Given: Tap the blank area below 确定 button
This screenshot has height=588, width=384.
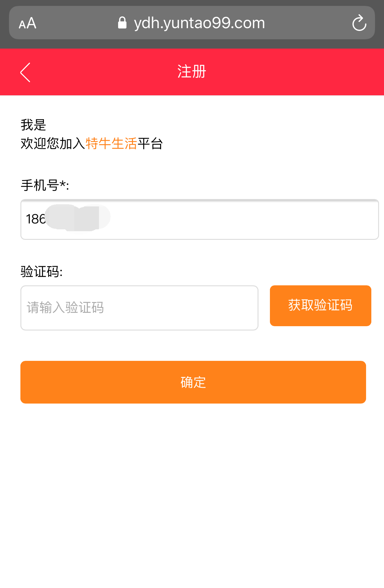Looking at the screenshot, I should [192, 495].
